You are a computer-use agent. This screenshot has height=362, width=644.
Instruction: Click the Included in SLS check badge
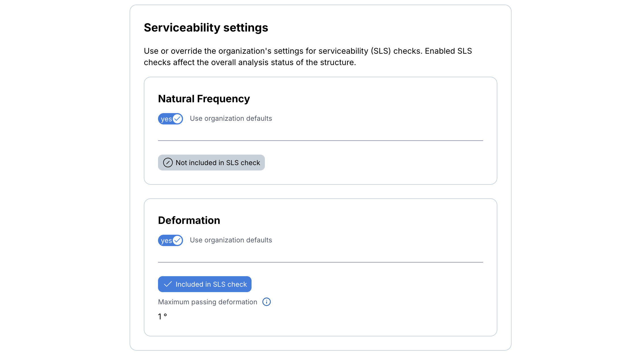pyautogui.click(x=205, y=284)
